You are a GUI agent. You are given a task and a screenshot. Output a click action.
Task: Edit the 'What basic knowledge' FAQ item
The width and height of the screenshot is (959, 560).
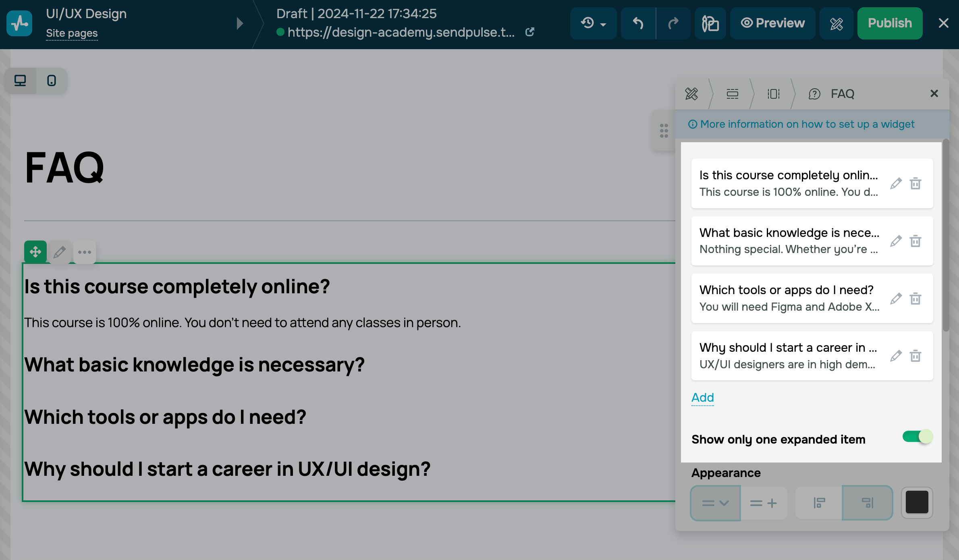coord(896,241)
